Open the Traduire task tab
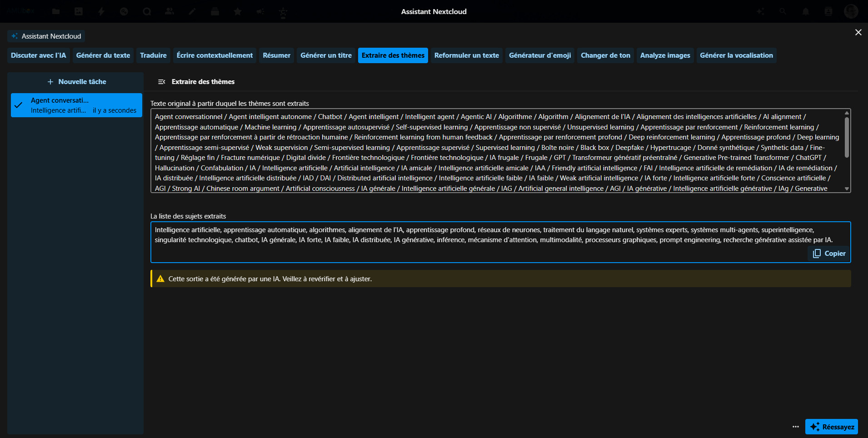The image size is (868, 438). [x=153, y=55]
